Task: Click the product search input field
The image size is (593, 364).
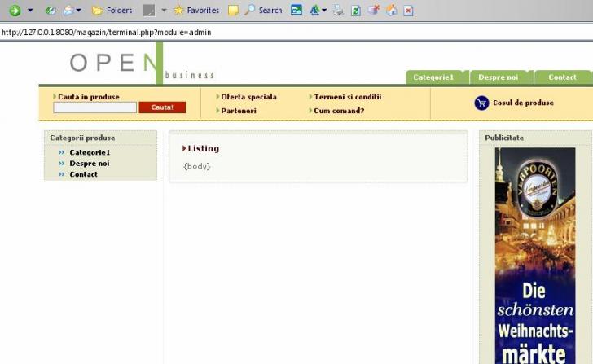Action: click(x=94, y=107)
